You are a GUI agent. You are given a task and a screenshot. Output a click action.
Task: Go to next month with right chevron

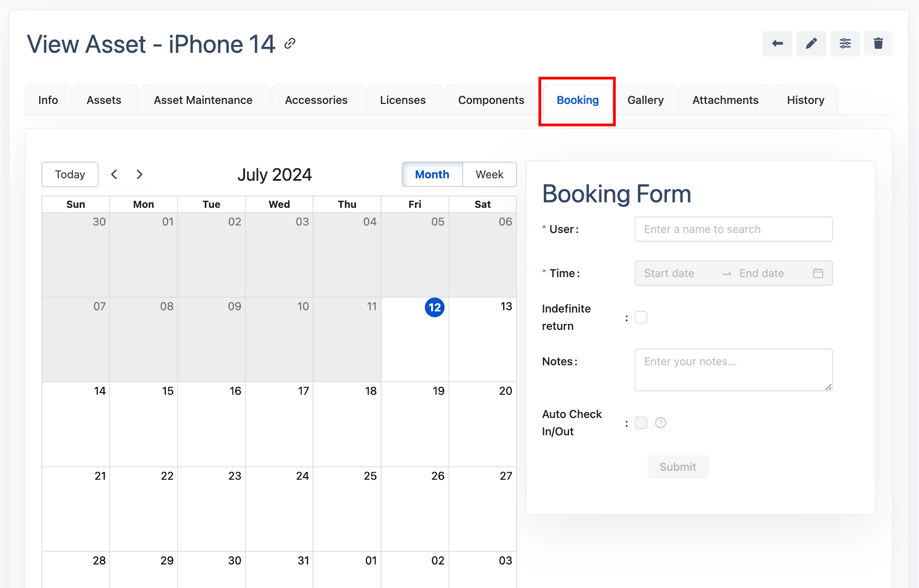point(139,175)
